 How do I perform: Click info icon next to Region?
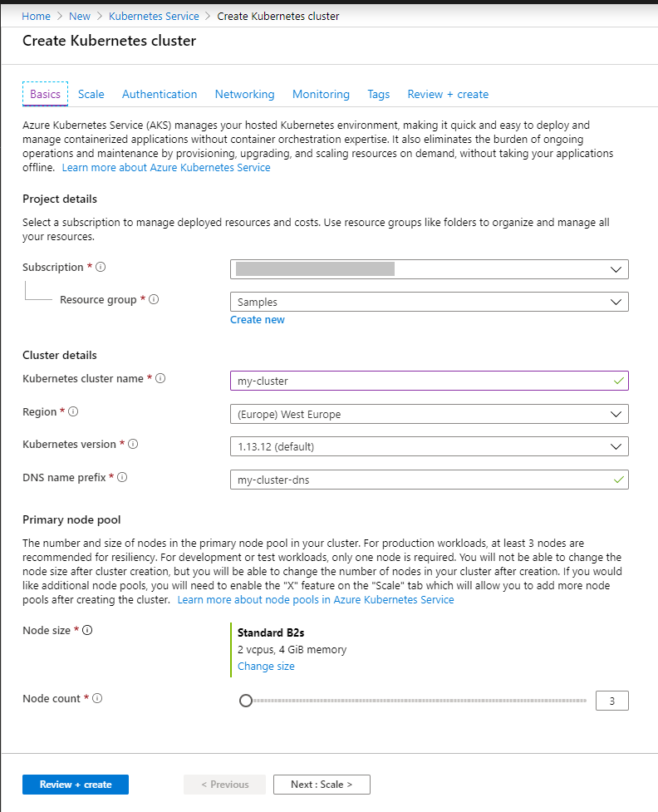point(74,411)
